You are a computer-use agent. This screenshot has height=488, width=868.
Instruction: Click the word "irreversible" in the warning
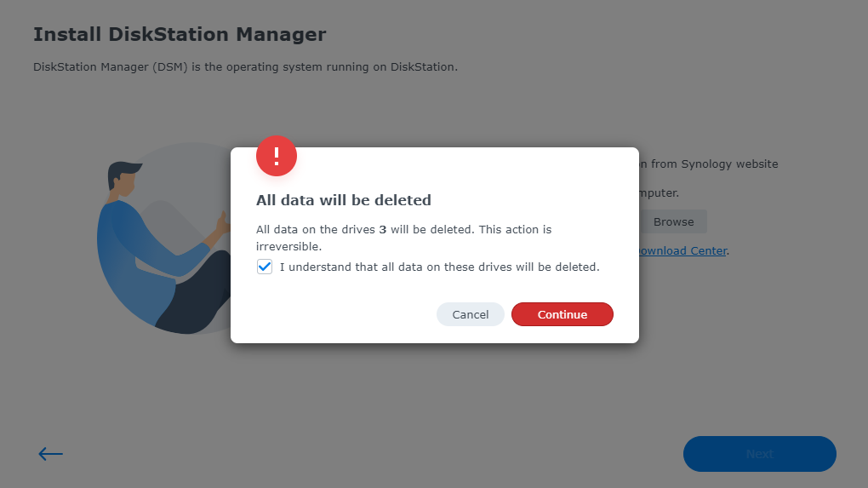(x=288, y=246)
